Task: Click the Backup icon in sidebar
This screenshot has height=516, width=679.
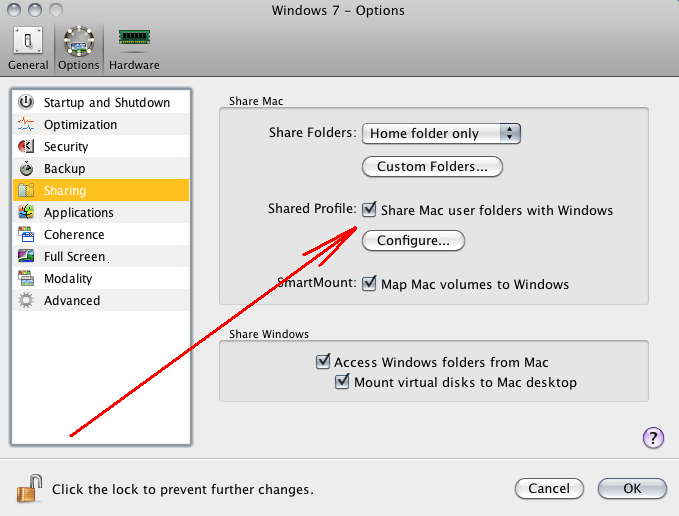Action: [x=26, y=168]
